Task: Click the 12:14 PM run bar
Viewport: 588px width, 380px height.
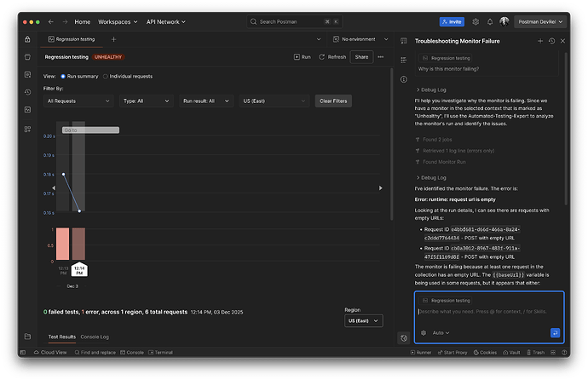Action: tap(79, 244)
